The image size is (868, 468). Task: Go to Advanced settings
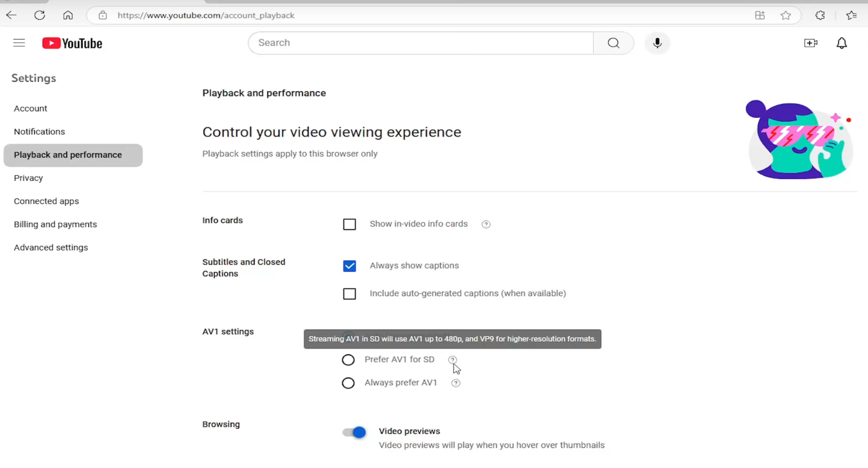tap(51, 247)
